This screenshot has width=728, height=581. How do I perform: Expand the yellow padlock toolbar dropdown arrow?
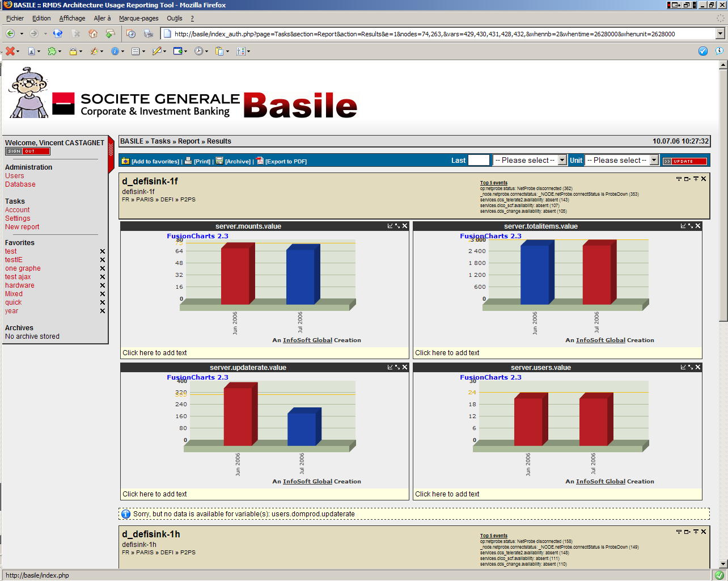[81, 52]
